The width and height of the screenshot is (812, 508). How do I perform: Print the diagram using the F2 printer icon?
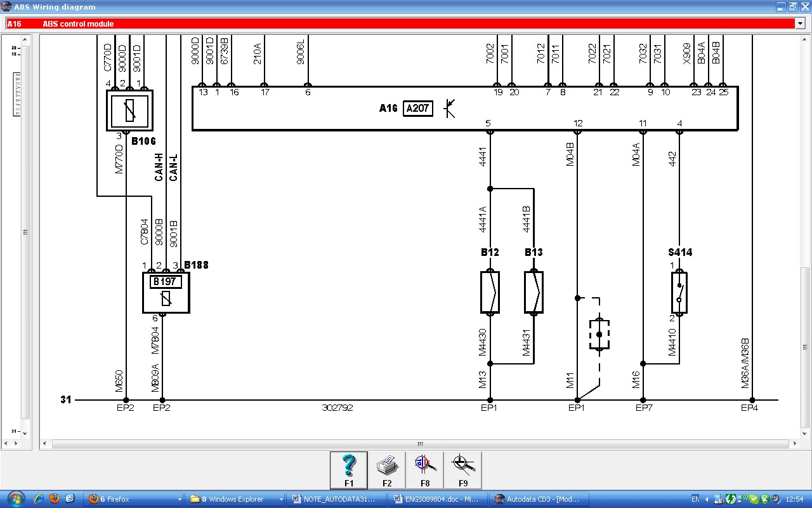pos(386,471)
